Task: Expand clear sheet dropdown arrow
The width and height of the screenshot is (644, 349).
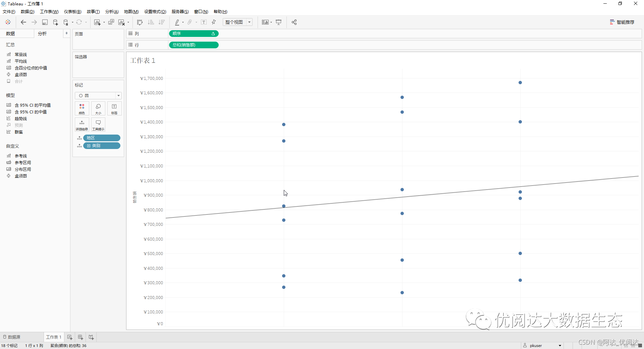Action: point(128,22)
